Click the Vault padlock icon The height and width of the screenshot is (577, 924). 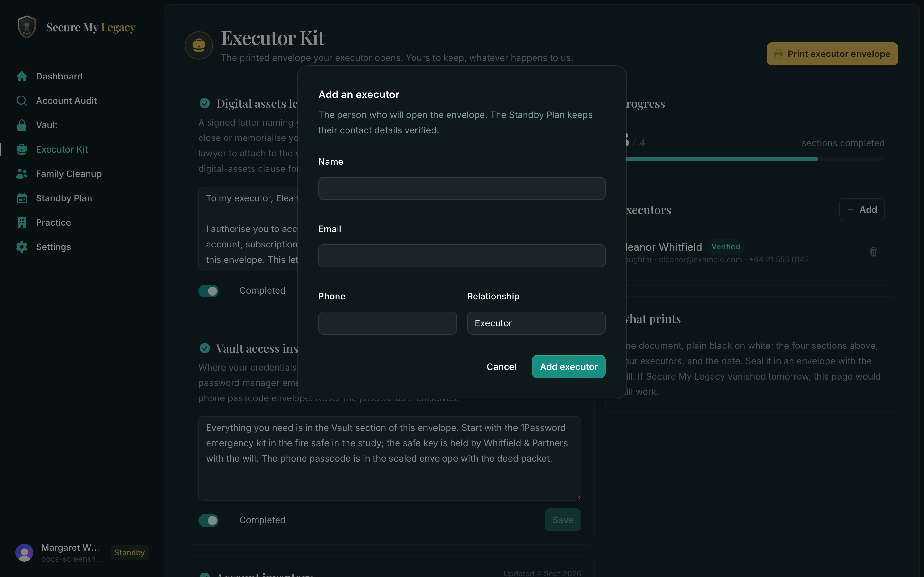[x=22, y=125]
